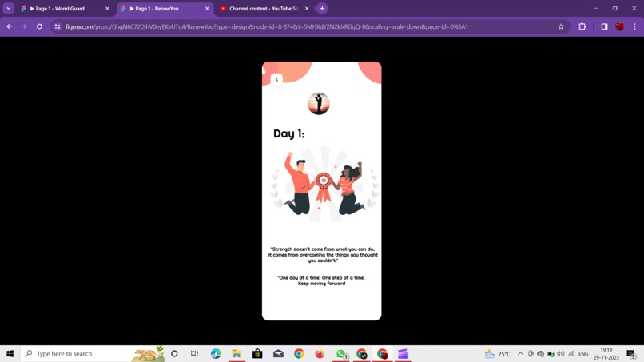This screenshot has width=644, height=362.
Task: Open the Mail app from taskbar
Action: click(x=278, y=354)
